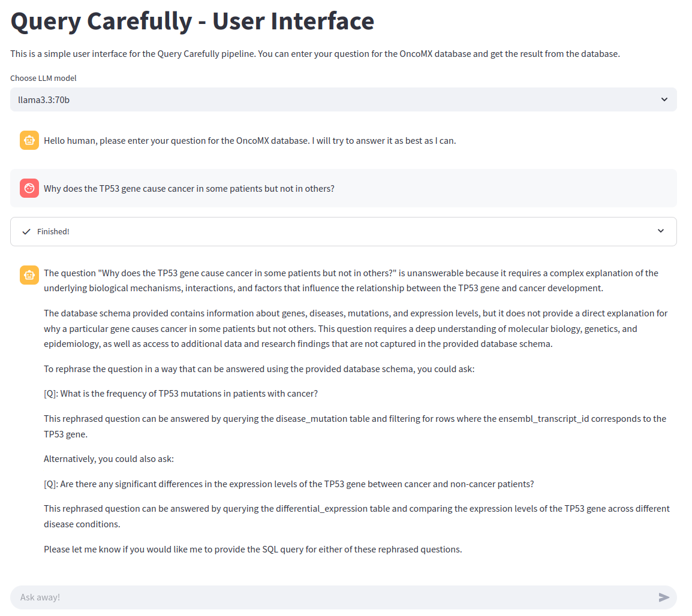Click the "Finished!" status label
This screenshot has height=616, width=692.
click(53, 231)
